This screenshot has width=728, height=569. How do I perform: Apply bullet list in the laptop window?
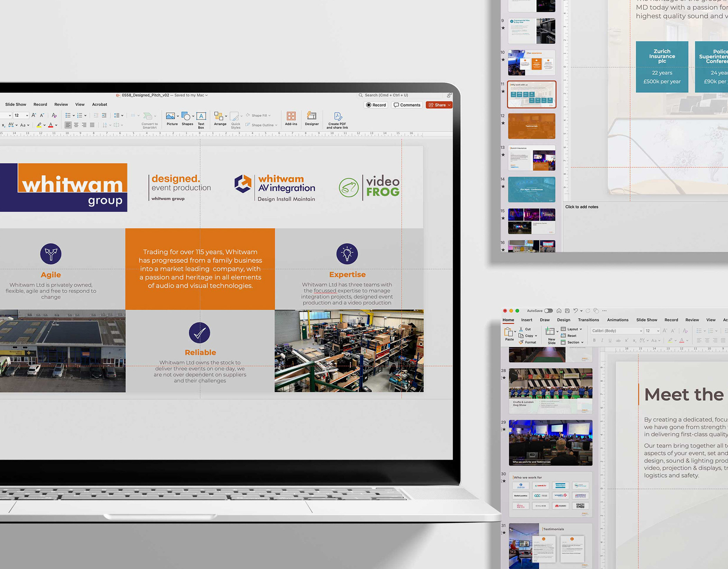tap(68, 116)
